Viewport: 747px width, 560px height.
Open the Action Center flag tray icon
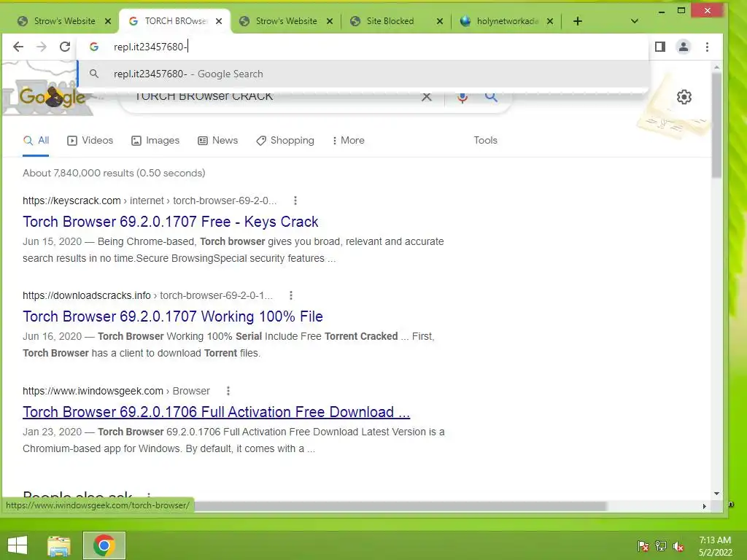pyautogui.click(x=643, y=546)
